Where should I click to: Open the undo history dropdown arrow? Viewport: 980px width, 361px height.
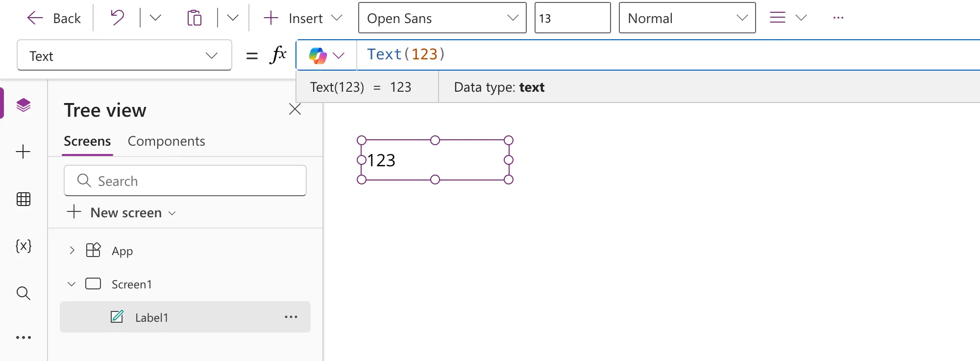pos(155,18)
